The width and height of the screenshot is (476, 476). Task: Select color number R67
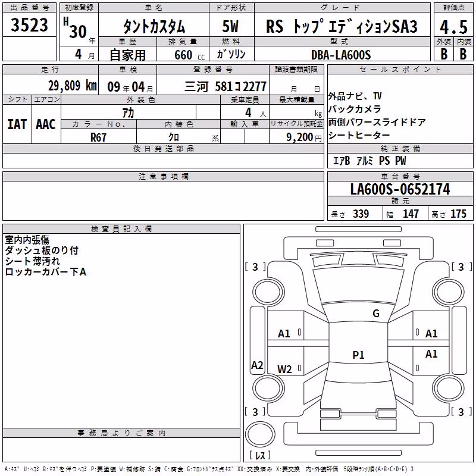pyautogui.click(x=98, y=137)
